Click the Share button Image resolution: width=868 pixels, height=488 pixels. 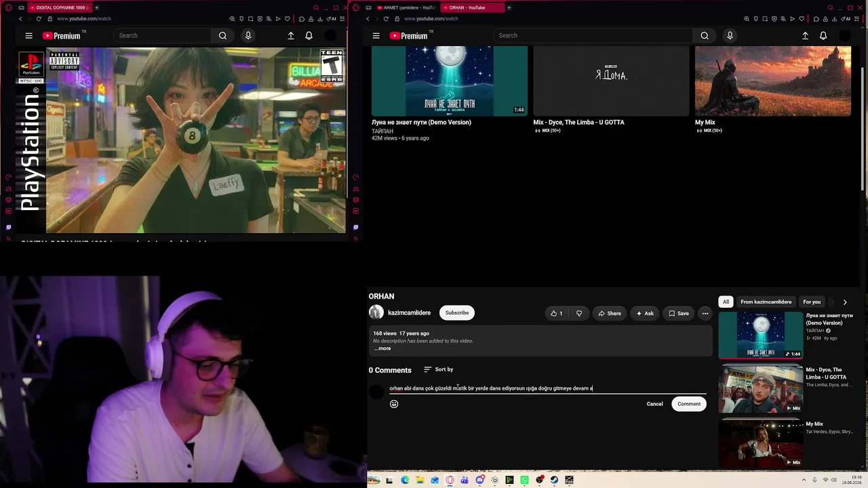coord(609,313)
